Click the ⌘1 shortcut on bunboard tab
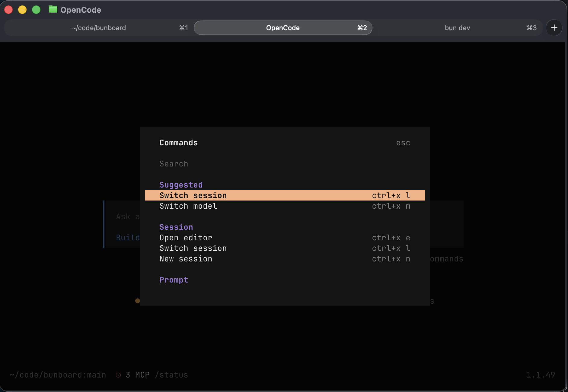568x392 pixels. [x=183, y=28]
